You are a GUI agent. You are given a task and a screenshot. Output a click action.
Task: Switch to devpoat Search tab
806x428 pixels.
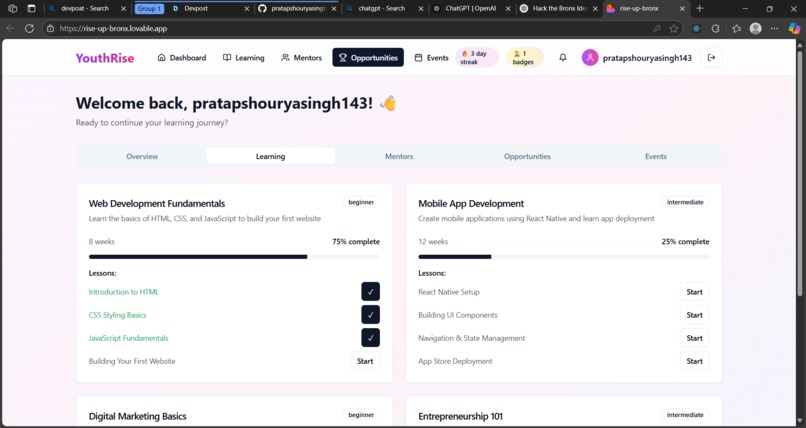point(85,9)
